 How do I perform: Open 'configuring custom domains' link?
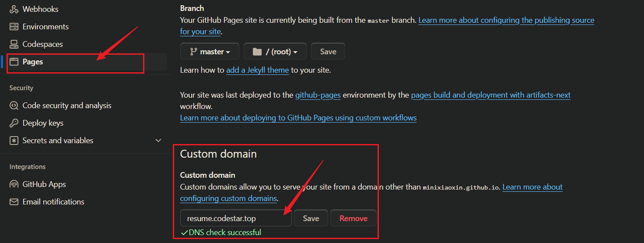click(x=228, y=198)
